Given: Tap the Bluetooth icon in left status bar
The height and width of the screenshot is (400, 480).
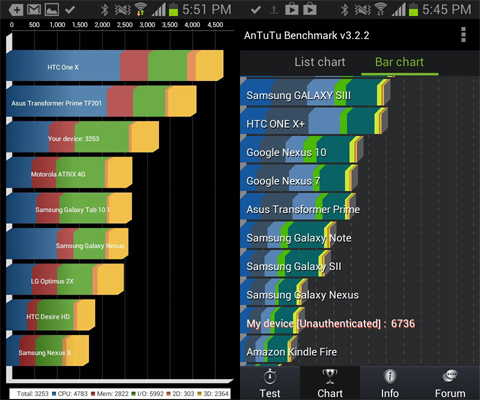Looking at the screenshot, I should point(104,10).
